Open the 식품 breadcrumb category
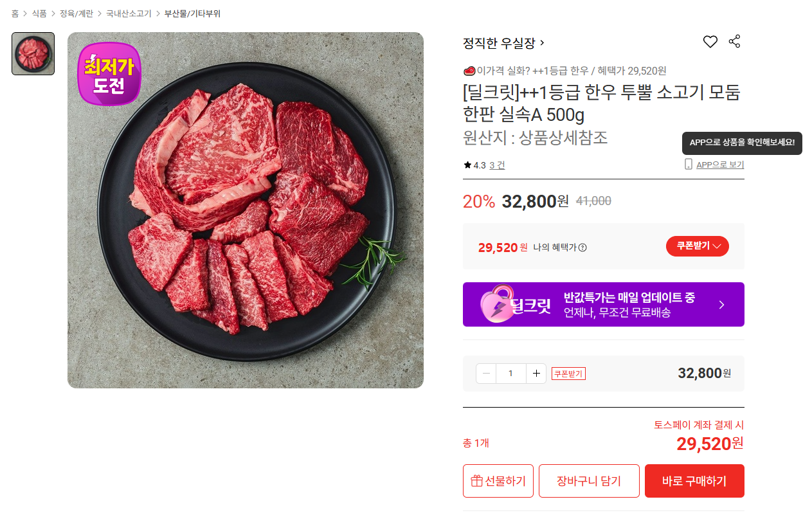The image size is (812, 515). pyautogui.click(x=39, y=14)
